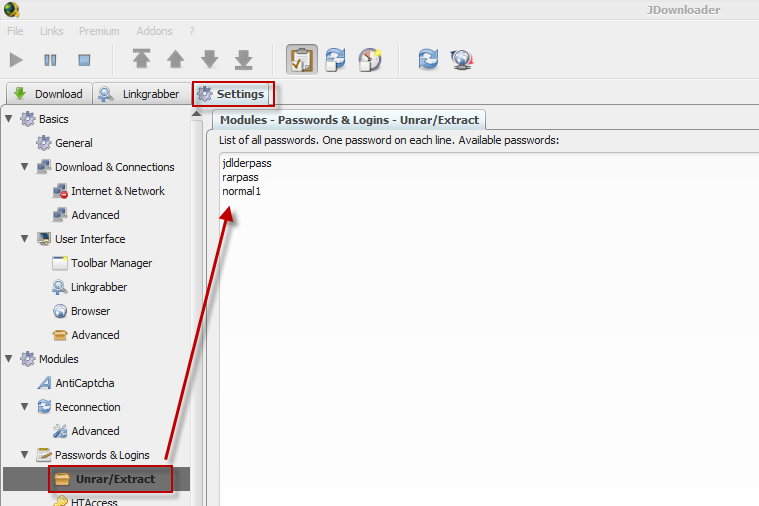Click the Toolbar Manager icon
This screenshot has width=759, height=506.
[60, 263]
